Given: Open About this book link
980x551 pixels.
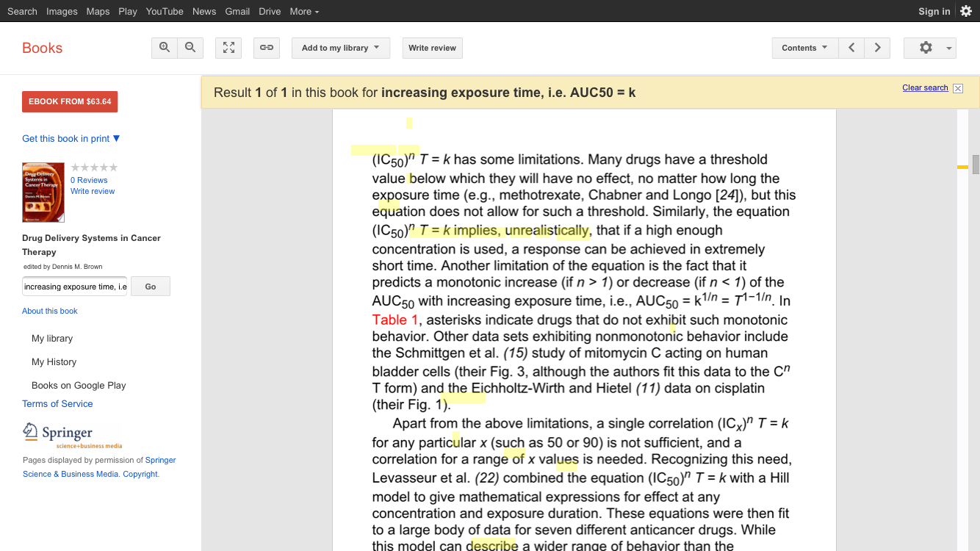Looking at the screenshot, I should click(x=50, y=311).
